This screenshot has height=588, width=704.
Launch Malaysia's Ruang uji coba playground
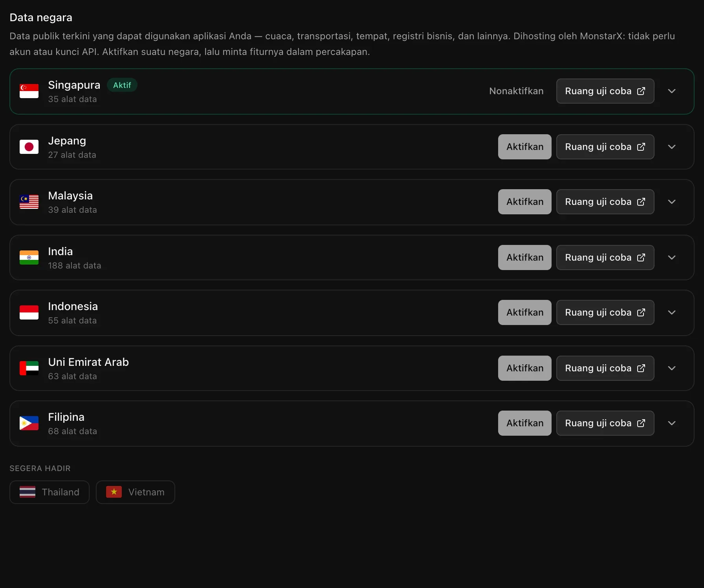tap(605, 202)
